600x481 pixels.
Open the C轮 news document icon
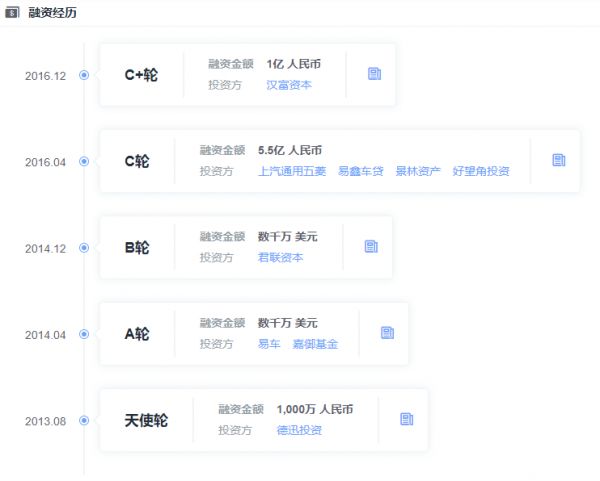559,160
